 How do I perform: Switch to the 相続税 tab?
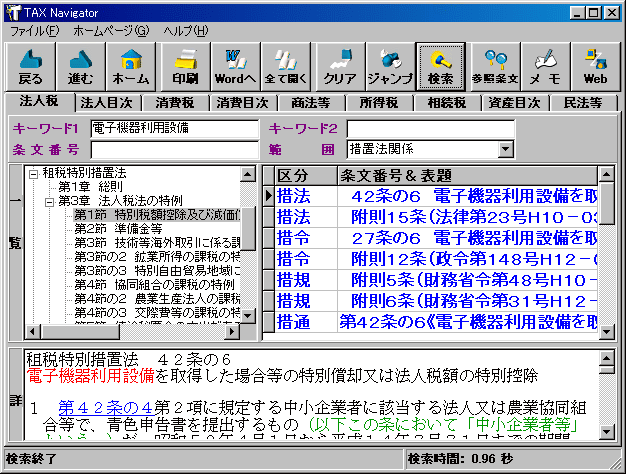click(447, 103)
